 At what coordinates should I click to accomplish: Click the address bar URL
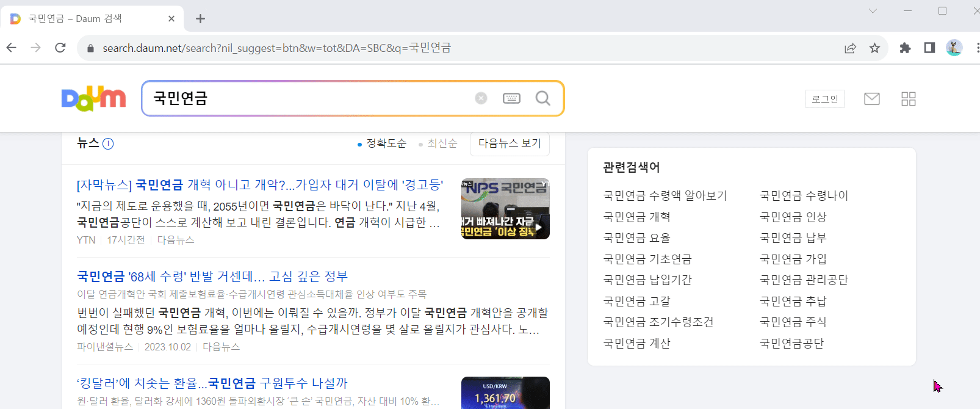276,48
